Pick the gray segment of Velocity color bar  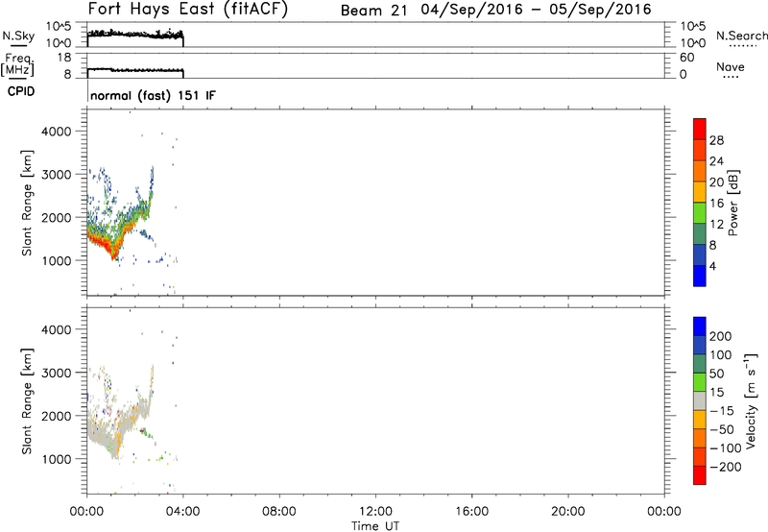(x=700, y=401)
